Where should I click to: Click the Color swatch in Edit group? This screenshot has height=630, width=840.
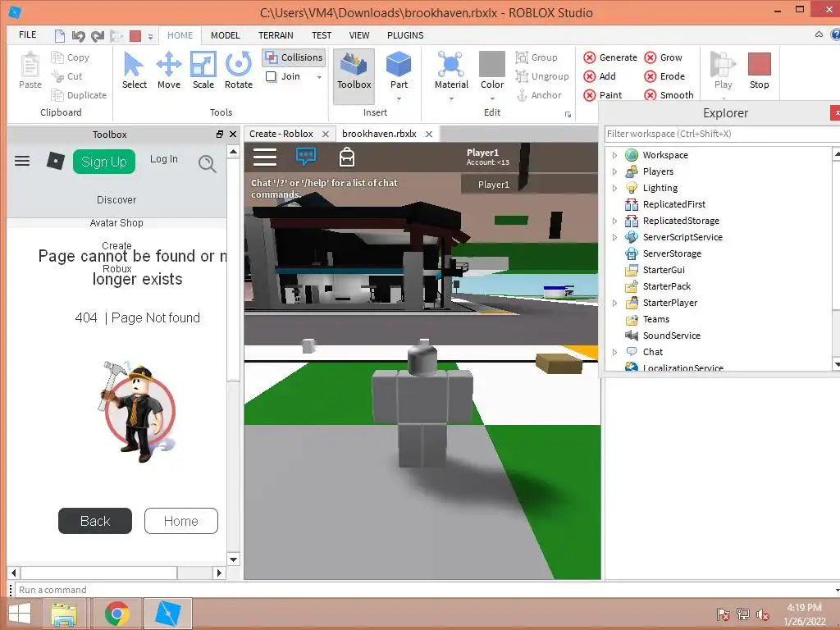click(492, 64)
